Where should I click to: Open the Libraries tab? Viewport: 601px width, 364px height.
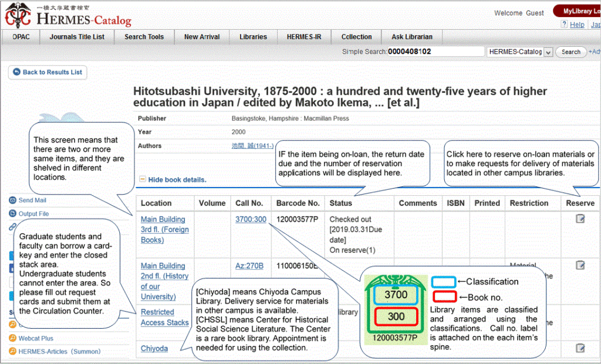[x=253, y=37]
